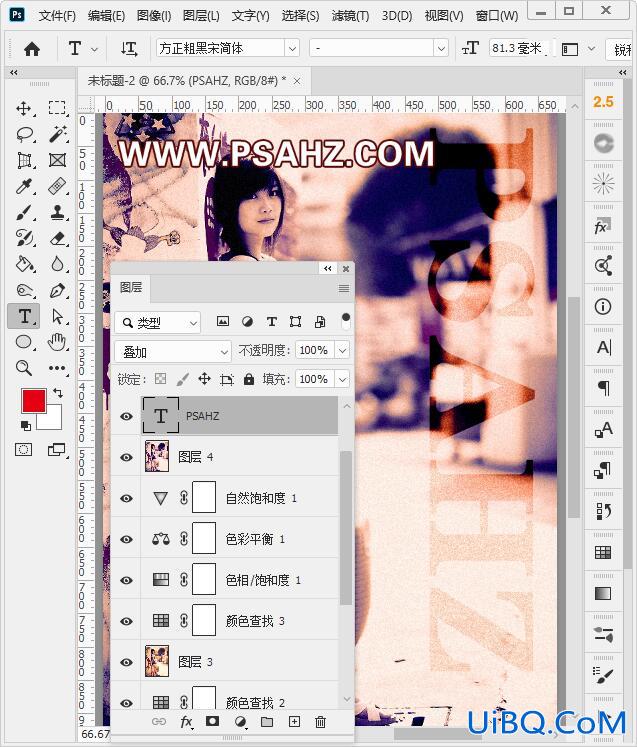
Task: Select the Ellipse shape tool
Action: point(24,342)
